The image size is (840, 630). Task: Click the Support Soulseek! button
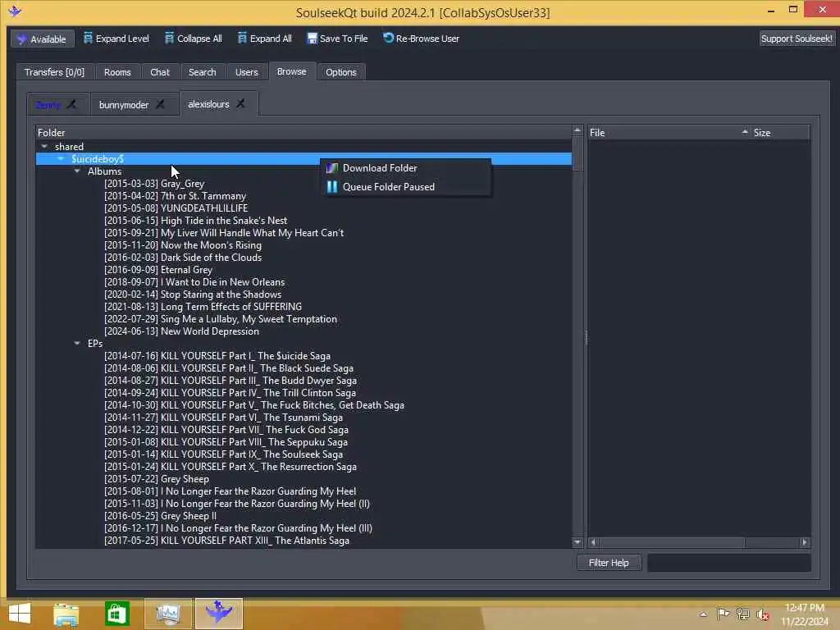[796, 39]
